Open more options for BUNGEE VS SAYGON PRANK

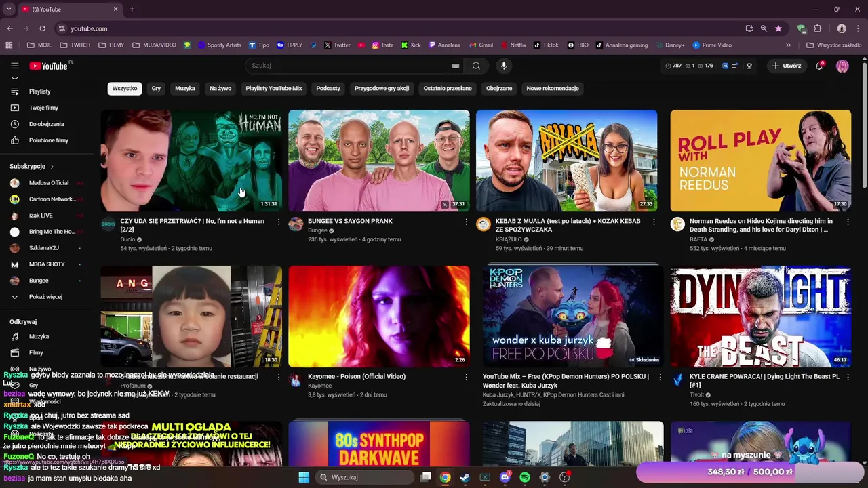click(466, 222)
